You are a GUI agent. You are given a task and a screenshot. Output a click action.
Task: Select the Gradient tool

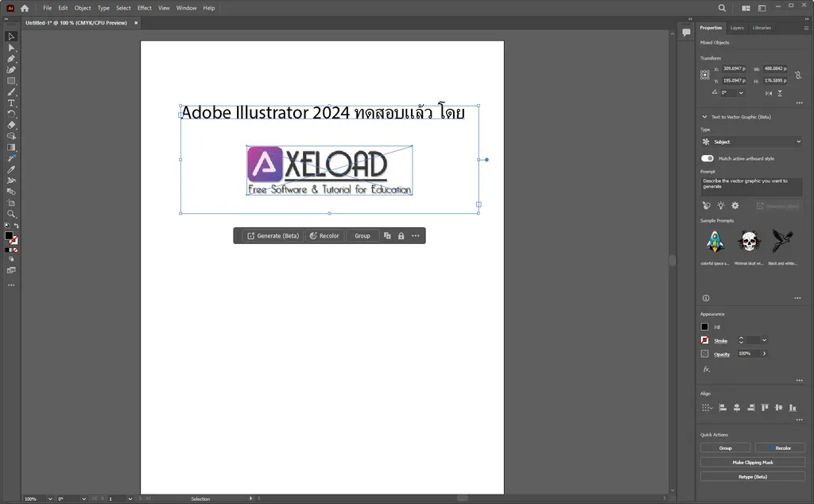pyautogui.click(x=11, y=147)
